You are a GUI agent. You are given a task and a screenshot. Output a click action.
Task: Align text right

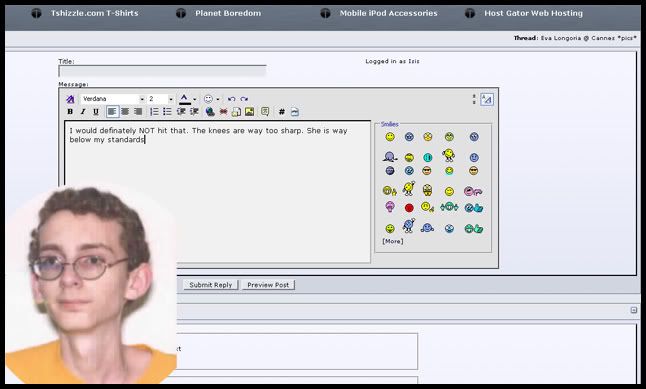tap(138, 112)
